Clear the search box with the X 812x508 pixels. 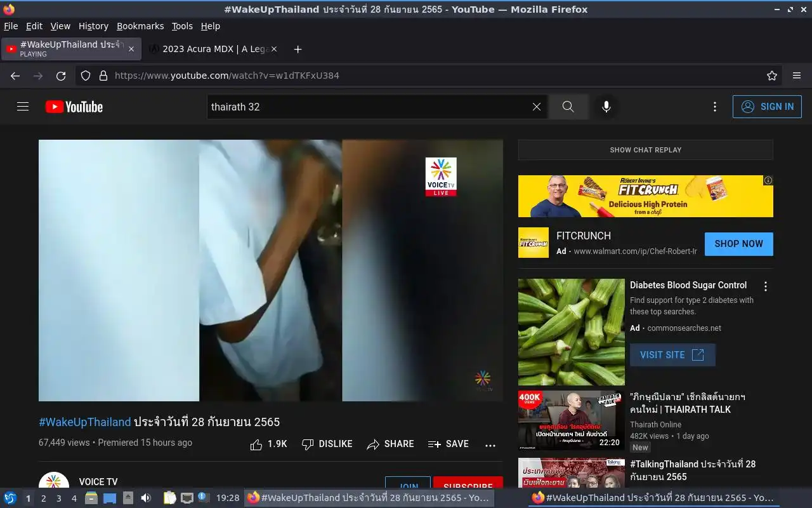click(x=537, y=107)
